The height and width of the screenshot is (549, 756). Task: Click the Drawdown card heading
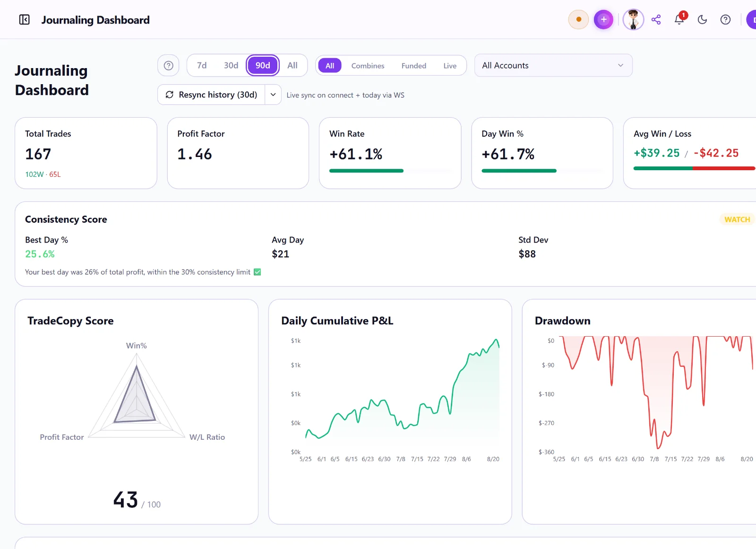562,321
